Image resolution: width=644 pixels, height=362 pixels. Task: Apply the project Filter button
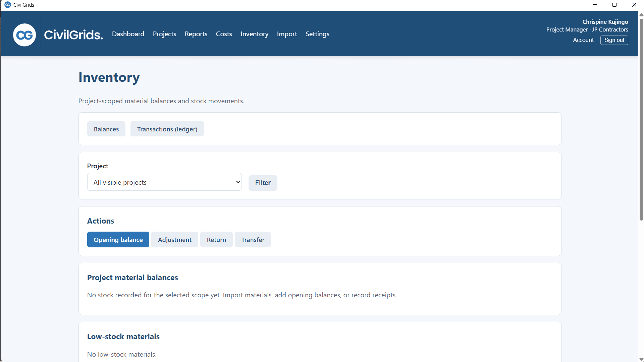point(263,183)
